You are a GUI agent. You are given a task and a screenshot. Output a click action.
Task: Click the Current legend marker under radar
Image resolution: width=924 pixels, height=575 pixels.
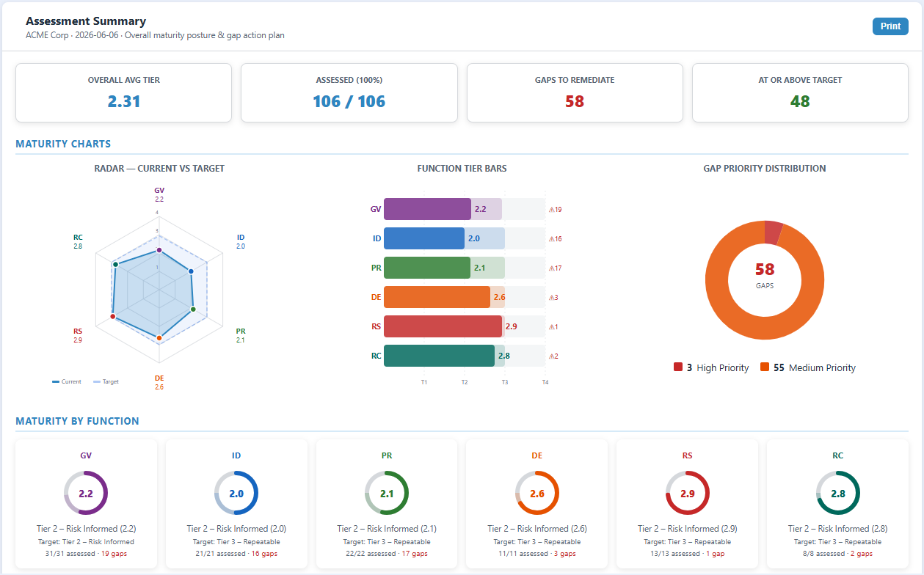point(57,381)
